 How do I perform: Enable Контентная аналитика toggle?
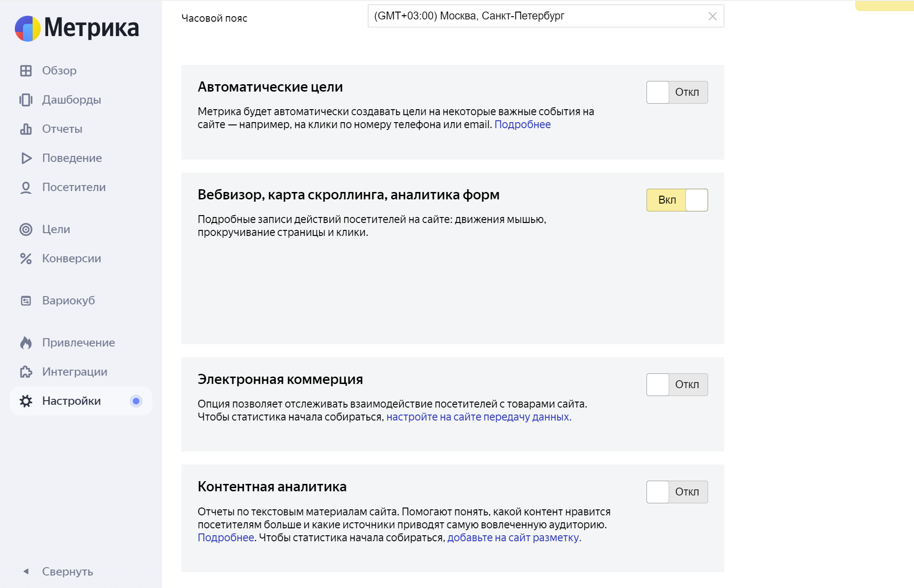point(677,492)
